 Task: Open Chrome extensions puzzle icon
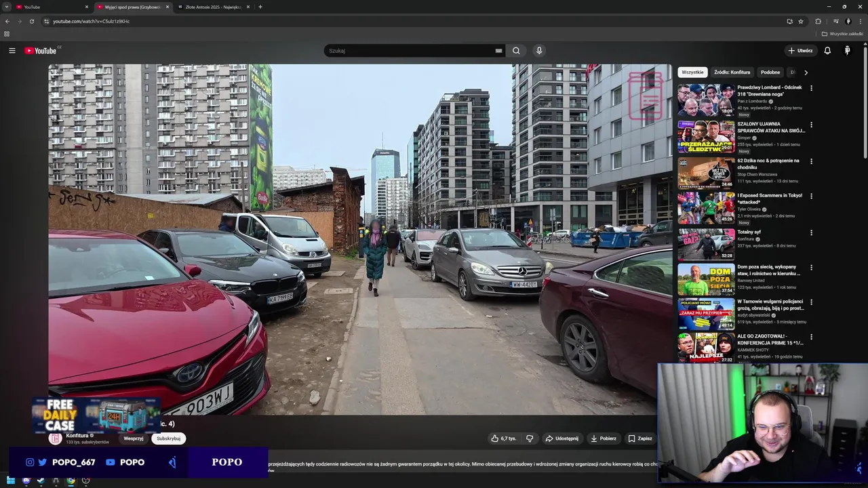pos(818,21)
